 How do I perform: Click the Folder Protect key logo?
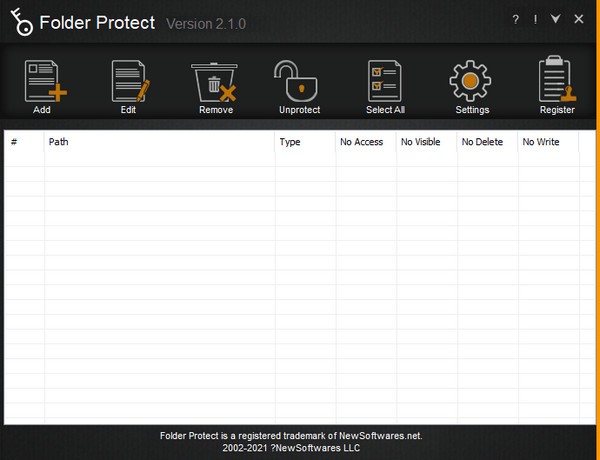(21, 22)
